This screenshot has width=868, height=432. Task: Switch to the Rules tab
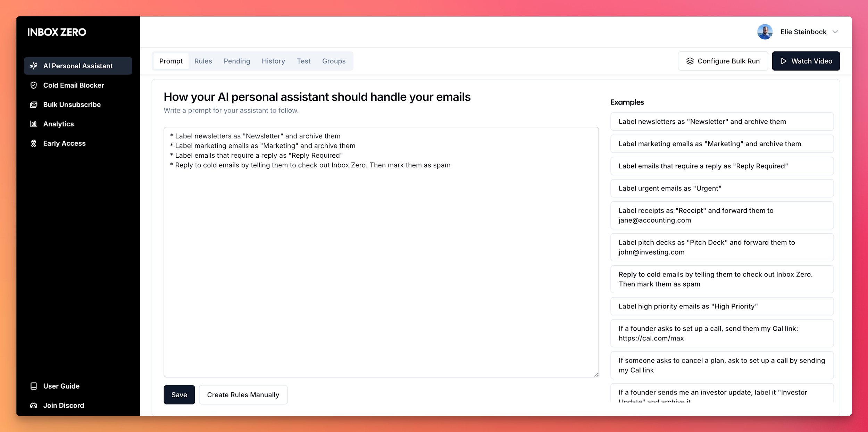coord(203,61)
